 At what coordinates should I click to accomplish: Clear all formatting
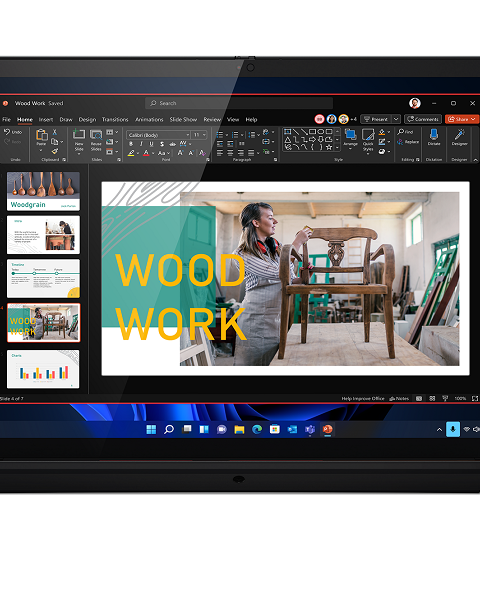point(202,153)
